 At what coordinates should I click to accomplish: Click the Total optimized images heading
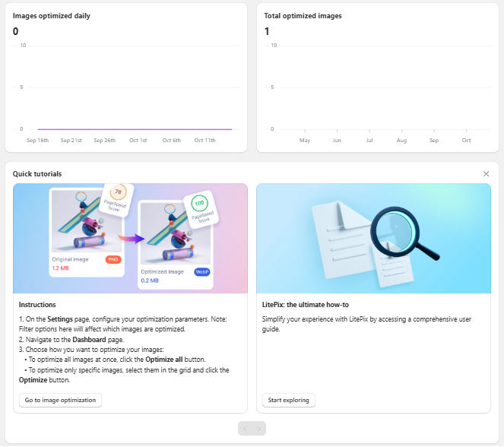(303, 15)
